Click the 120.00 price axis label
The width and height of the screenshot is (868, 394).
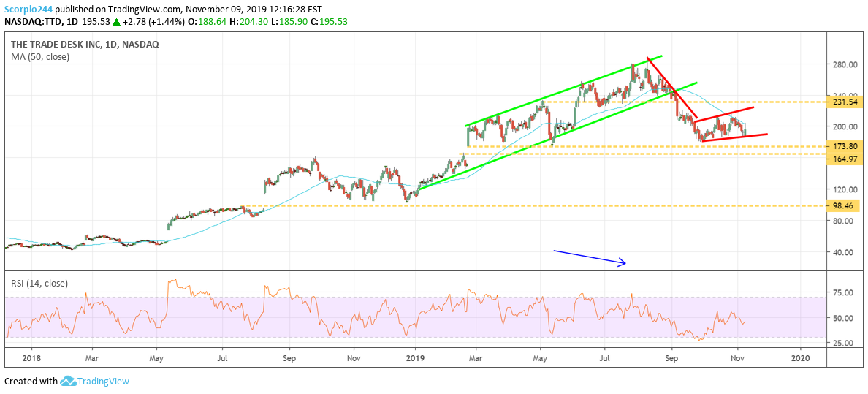845,189
